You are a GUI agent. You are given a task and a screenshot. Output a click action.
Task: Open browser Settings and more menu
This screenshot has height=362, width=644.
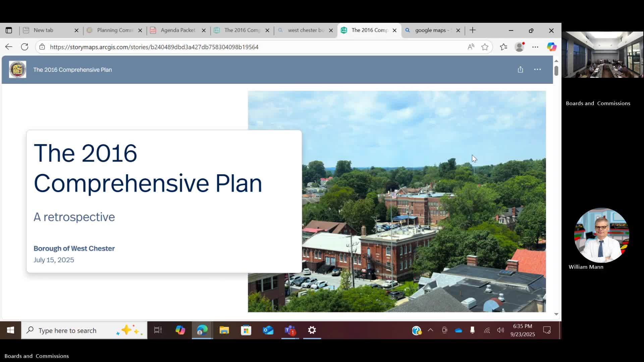[x=535, y=47]
